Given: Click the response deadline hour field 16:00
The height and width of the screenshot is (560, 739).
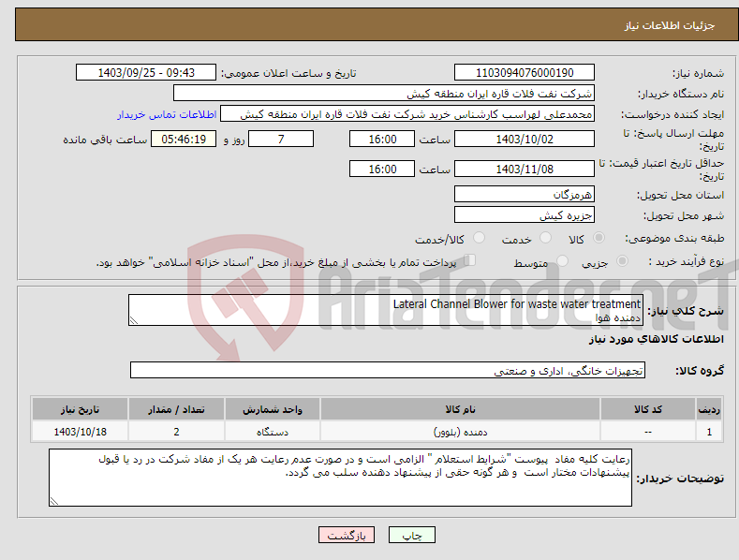Looking at the screenshot, I should coord(382,139).
